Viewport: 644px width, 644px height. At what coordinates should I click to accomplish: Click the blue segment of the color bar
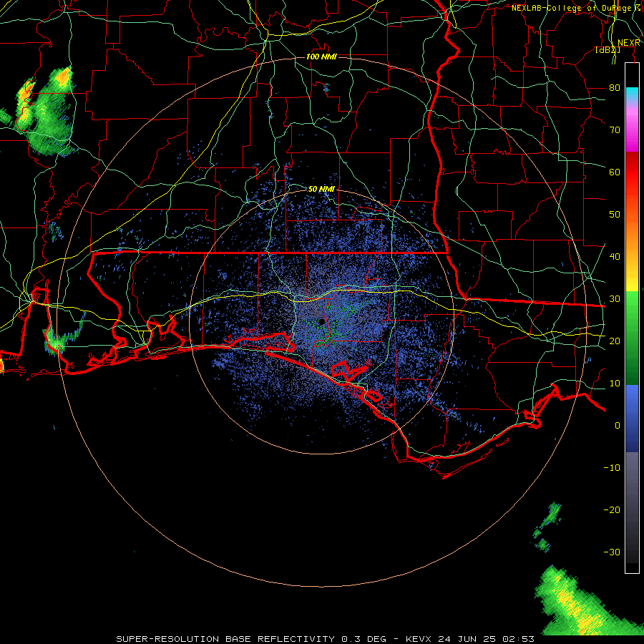pos(632,418)
